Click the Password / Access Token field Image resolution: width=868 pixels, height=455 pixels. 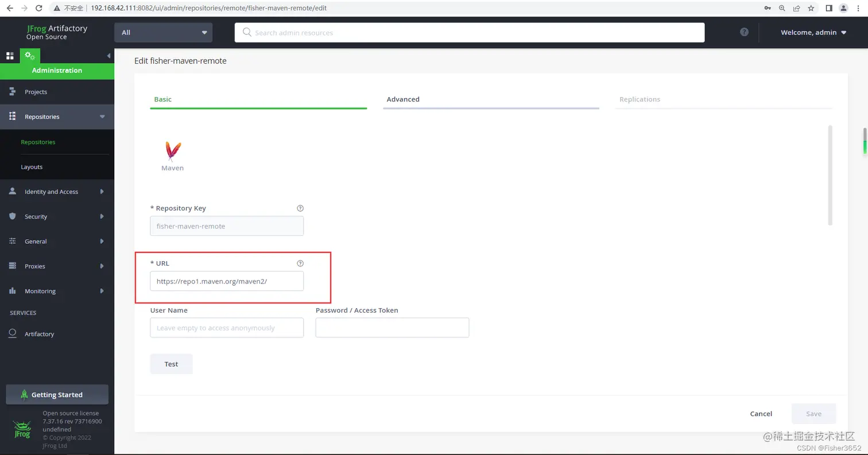click(392, 328)
